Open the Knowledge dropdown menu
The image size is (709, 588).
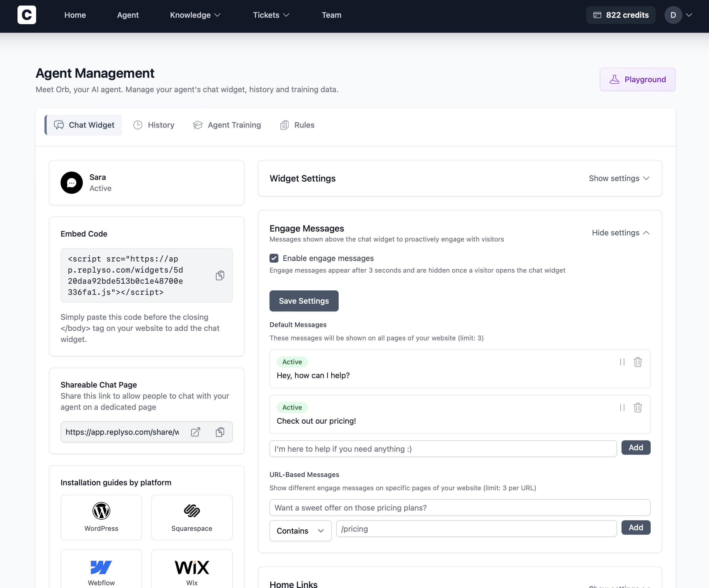point(195,15)
